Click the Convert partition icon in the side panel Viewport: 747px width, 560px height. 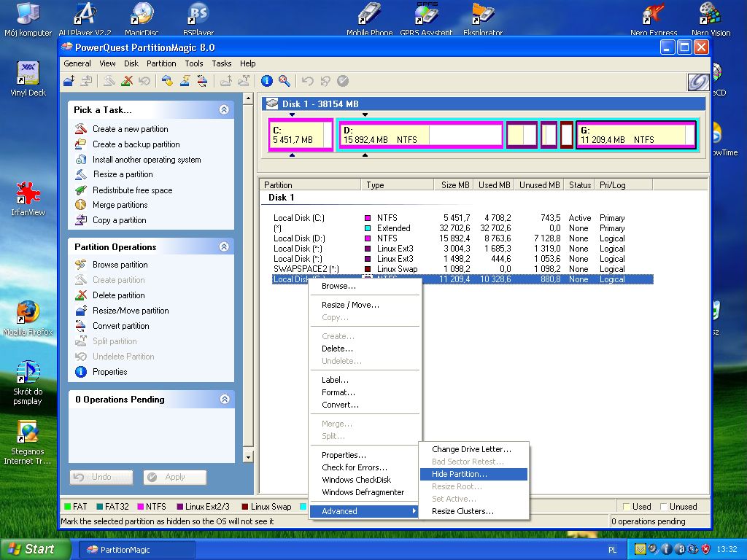click(x=81, y=326)
